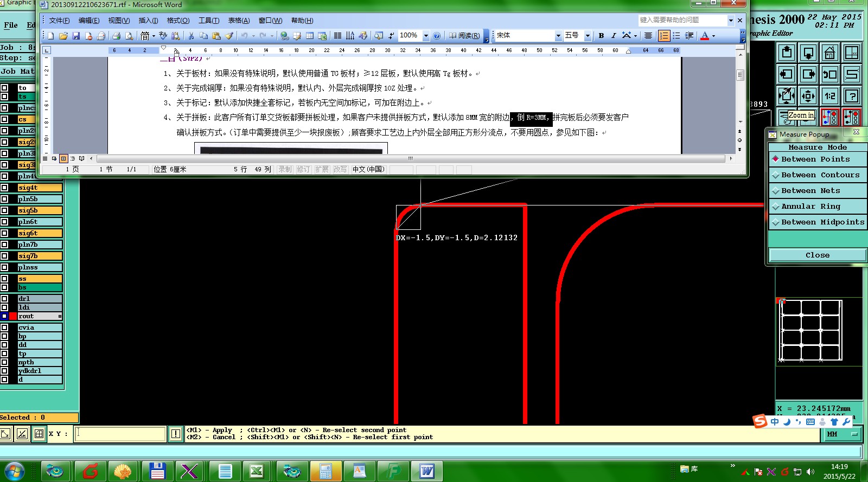Open the font color dropdown arrow
The width and height of the screenshot is (868, 482).
click(713, 36)
